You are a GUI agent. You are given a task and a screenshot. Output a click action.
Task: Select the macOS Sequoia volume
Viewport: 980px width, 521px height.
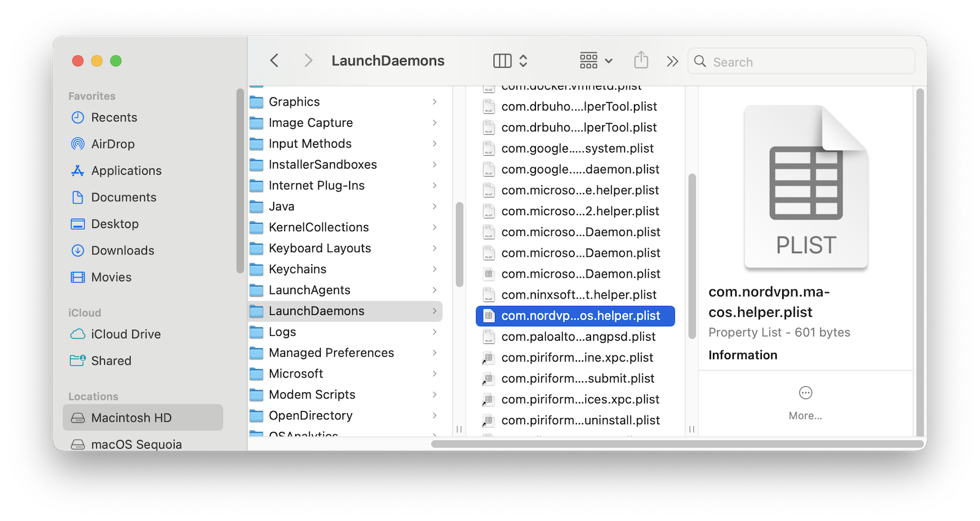(143, 444)
